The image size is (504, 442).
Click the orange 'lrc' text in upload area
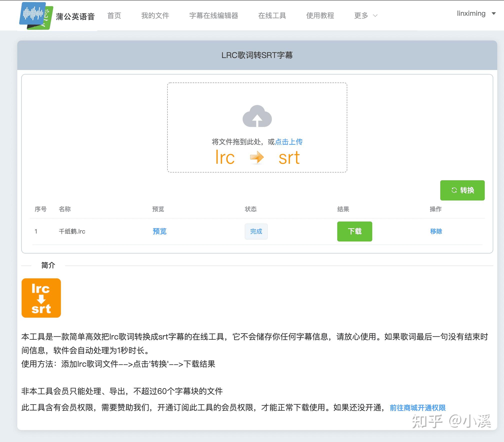point(225,157)
